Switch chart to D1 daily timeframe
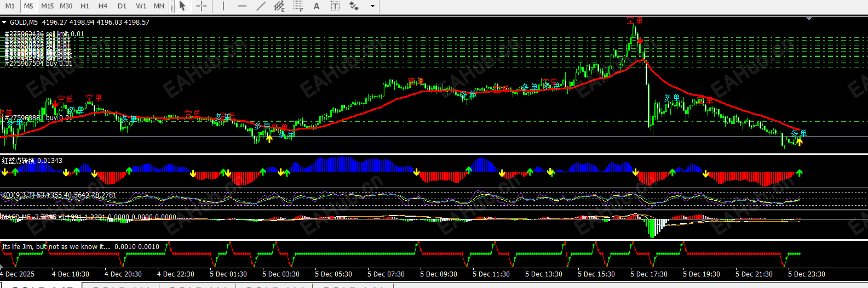The height and width of the screenshot is (288, 868). pos(122,6)
